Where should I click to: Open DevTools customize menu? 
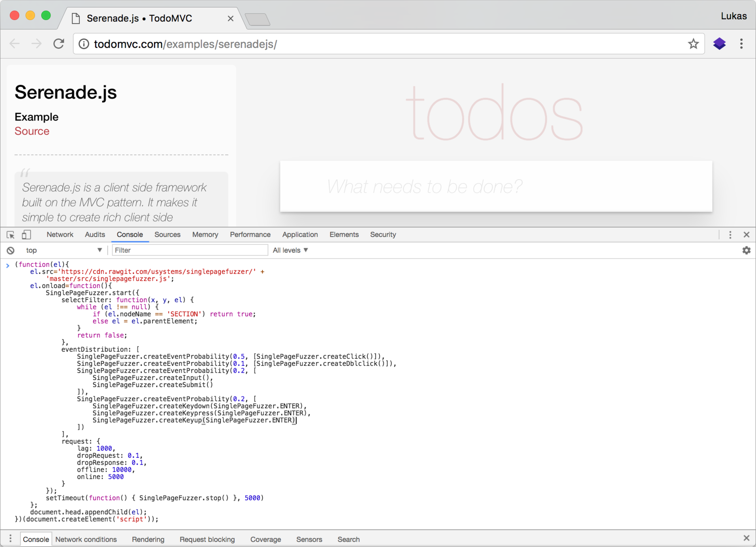[x=730, y=235]
